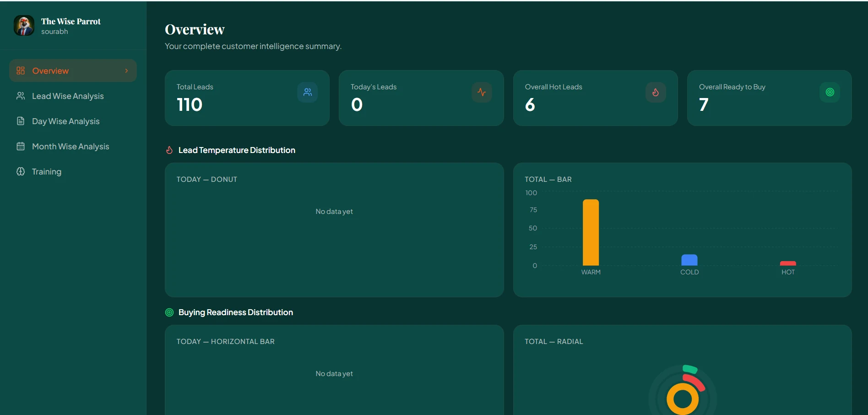Image resolution: width=868 pixels, height=415 pixels.
Task: Click the Month Wise Analysis calendar icon
Action: tap(21, 146)
